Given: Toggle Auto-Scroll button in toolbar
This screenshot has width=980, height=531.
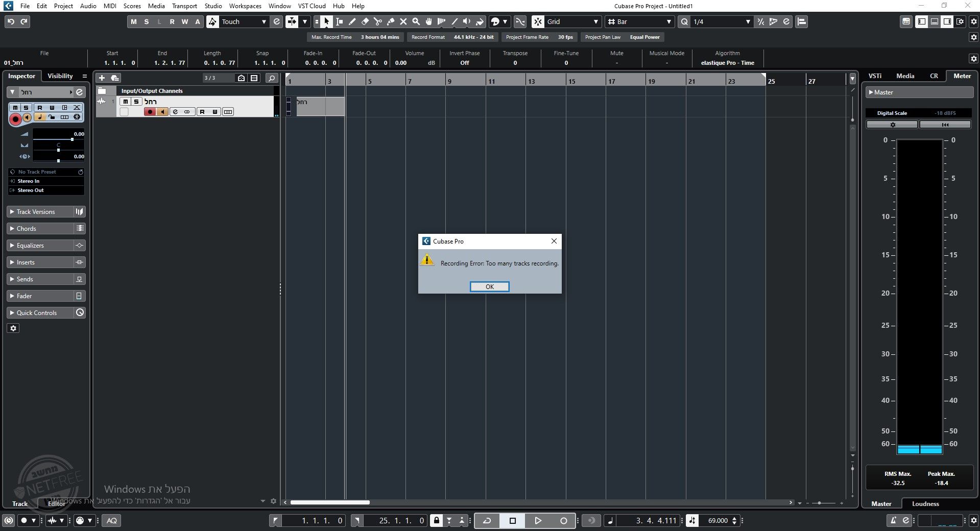Looking at the screenshot, I should tap(292, 21).
